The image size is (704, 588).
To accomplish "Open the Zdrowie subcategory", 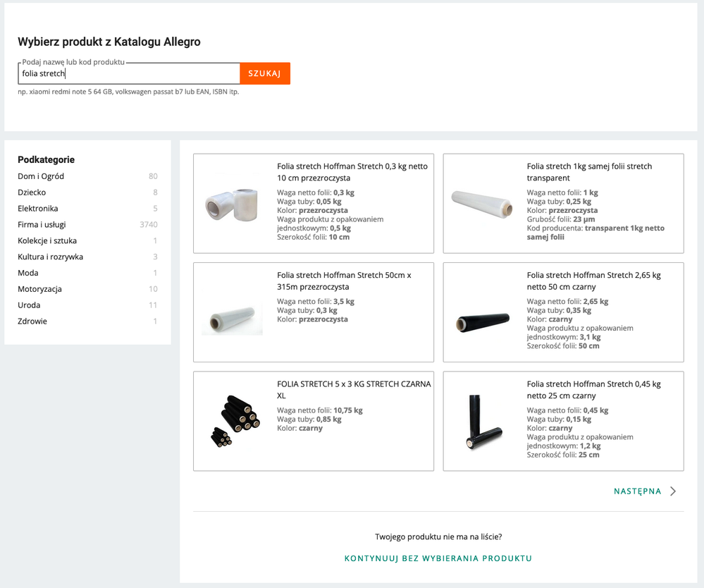I will point(32,321).
